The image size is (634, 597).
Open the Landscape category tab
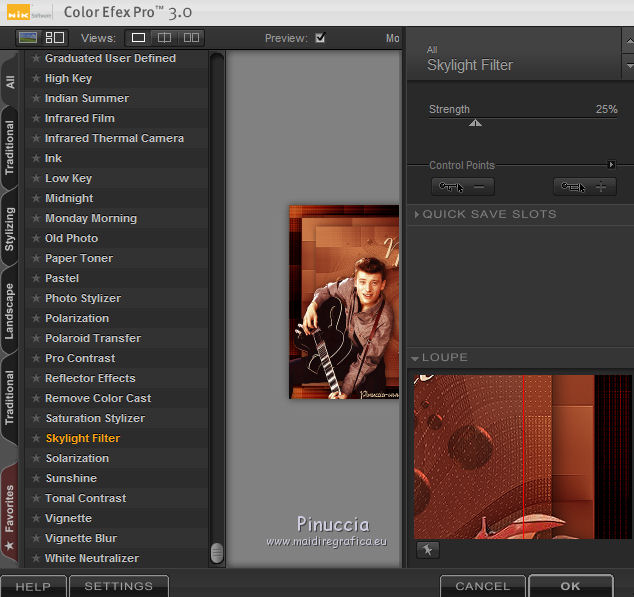tap(9, 311)
